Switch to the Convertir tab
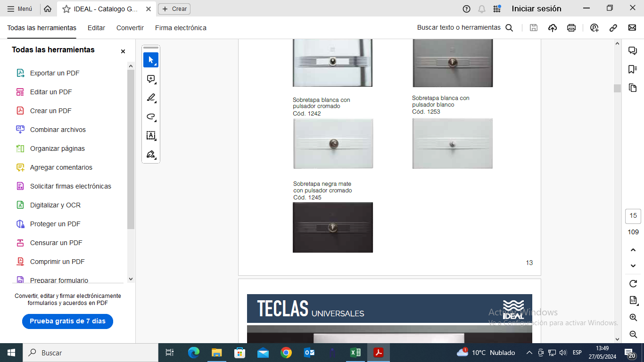Viewport: 644px width, 362px height. pyautogui.click(x=130, y=28)
